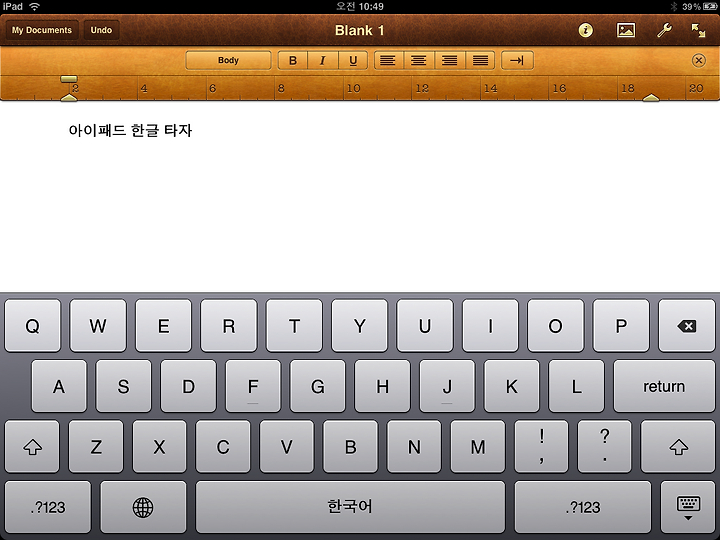Screen dimensions: 720x540
Task: Tap the T key
Action: pyautogui.click(x=294, y=326)
